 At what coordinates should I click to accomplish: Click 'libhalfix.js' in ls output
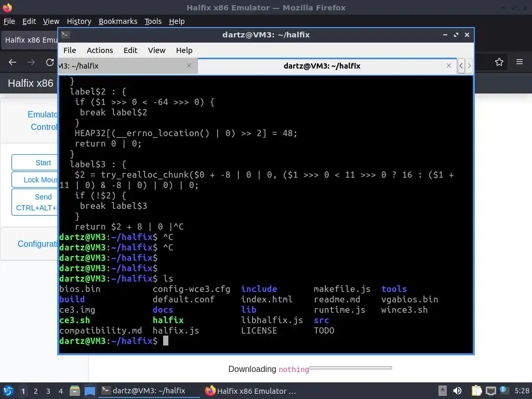(272, 320)
